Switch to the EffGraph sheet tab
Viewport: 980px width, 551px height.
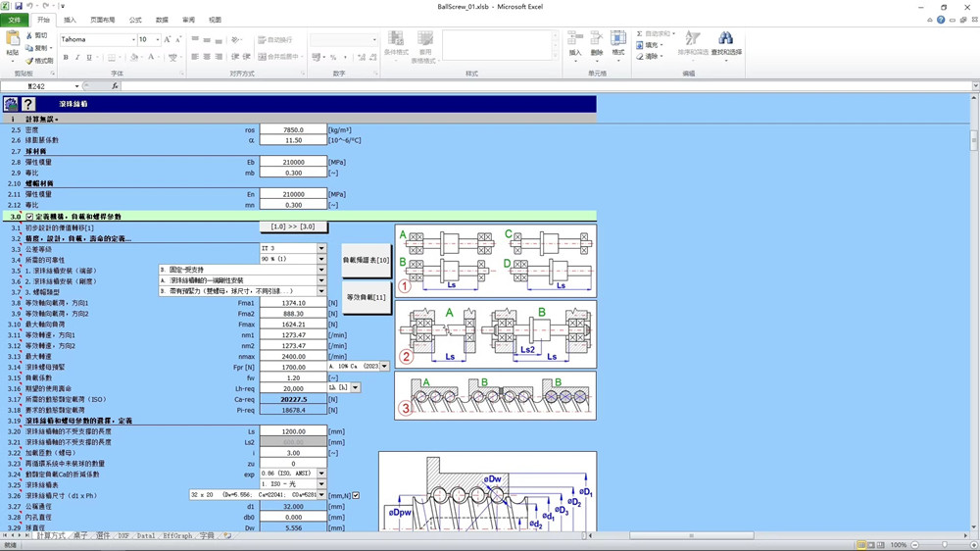(x=178, y=536)
